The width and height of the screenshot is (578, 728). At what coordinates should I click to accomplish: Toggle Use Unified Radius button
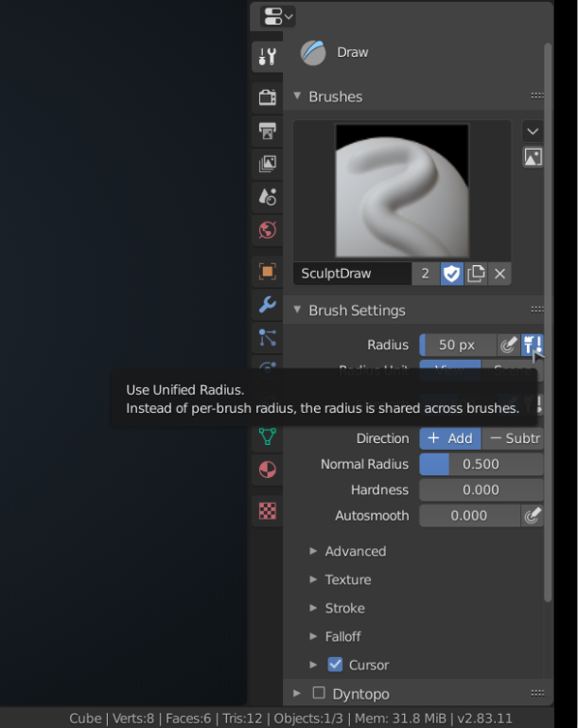533,345
